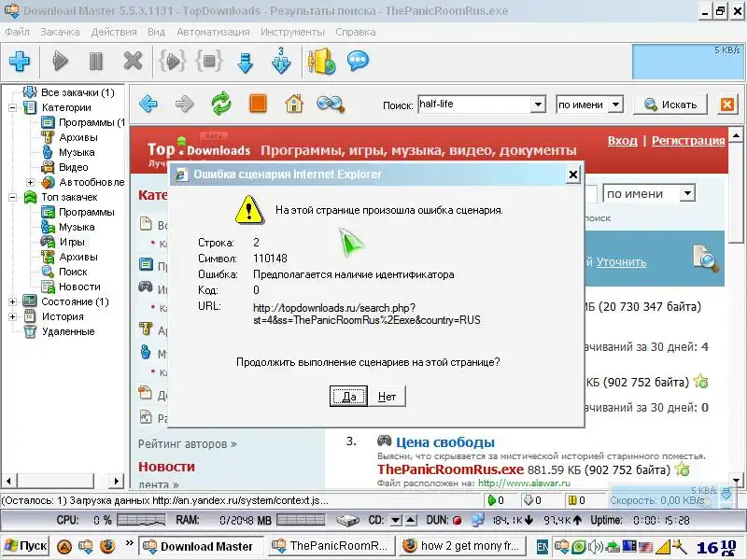The height and width of the screenshot is (560, 747).
Task: Open the Автоматизация menu
Action: click(x=213, y=32)
